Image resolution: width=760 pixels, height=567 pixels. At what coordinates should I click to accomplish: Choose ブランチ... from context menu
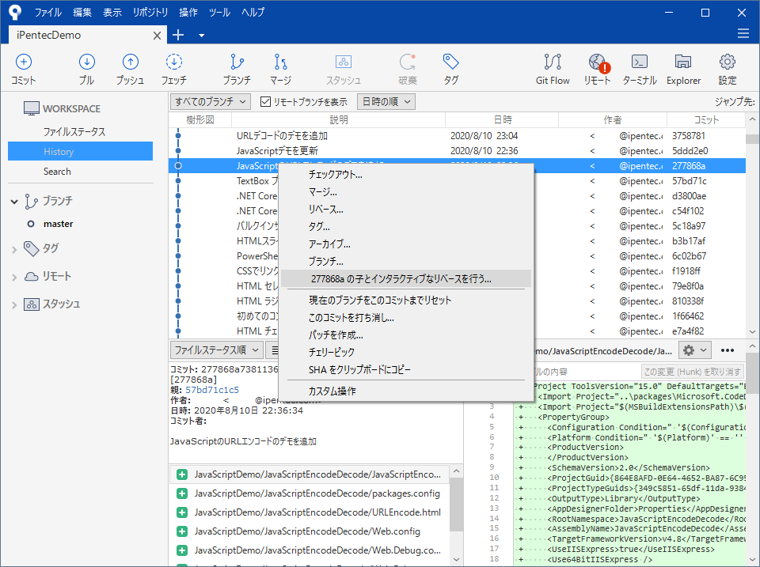click(x=406, y=262)
